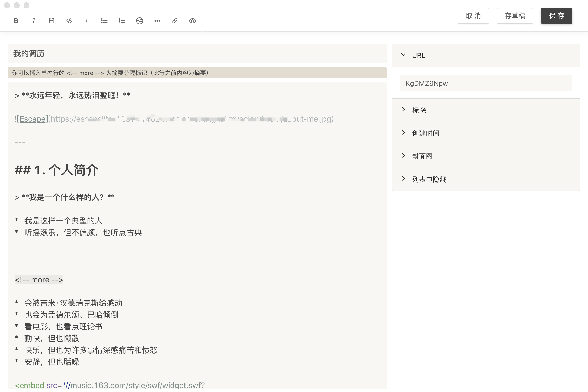Create an unordered list
The image size is (588, 392).
pyautogui.click(x=104, y=21)
